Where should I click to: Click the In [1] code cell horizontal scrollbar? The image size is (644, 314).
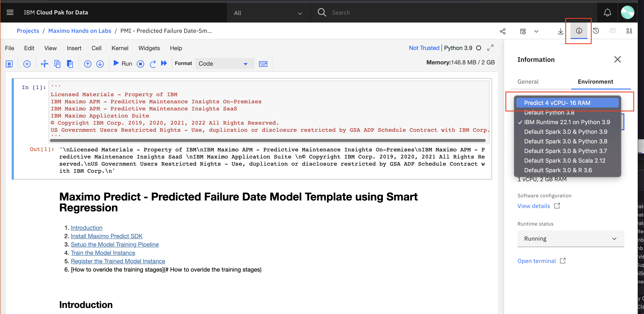268,140
